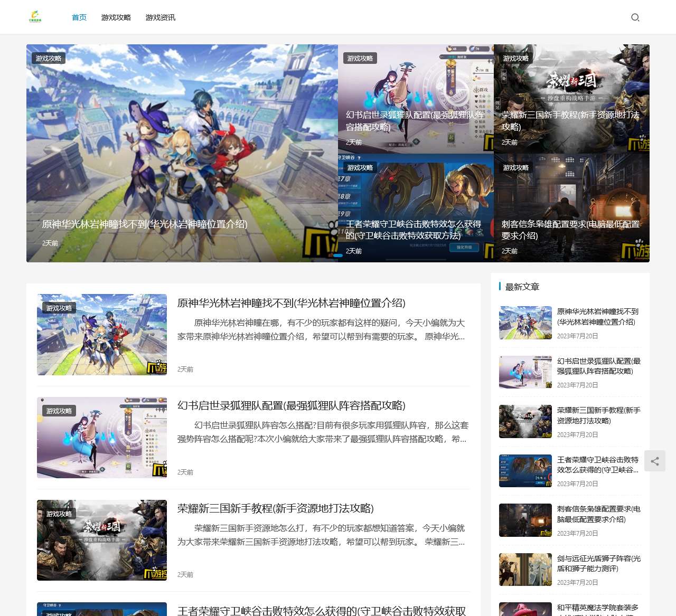Open sidebar thumbnail for 原神华光林岩神瞳
The height and width of the screenshot is (616, 676).
525,323
